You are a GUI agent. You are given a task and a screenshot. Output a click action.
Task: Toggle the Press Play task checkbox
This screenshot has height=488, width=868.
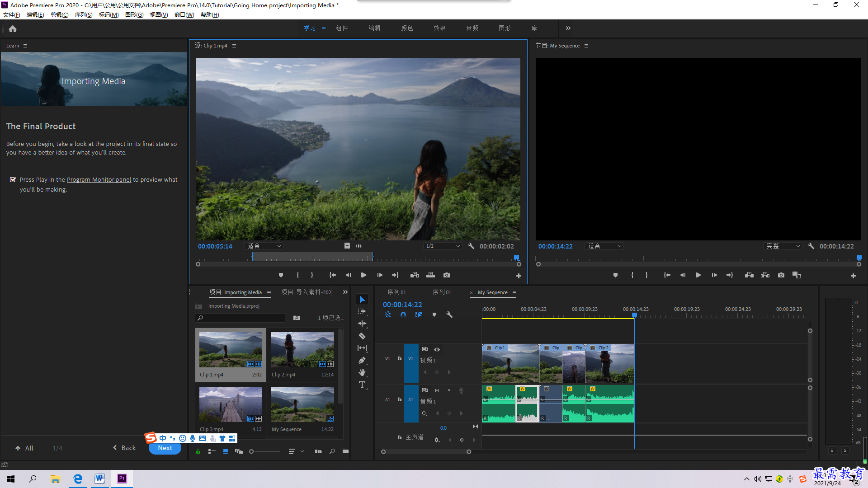point(13,180)
